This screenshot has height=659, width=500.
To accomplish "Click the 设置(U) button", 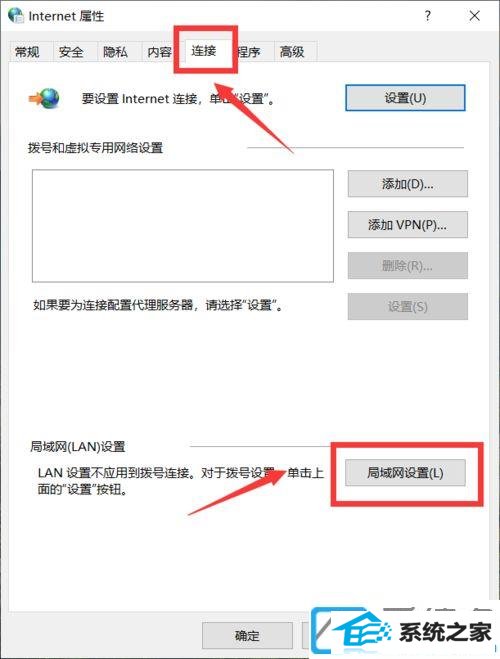I will [405, 98].
